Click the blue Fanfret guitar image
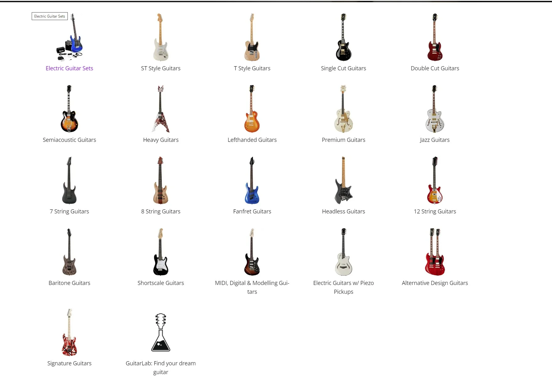The height and width of the screenshot is (392, 552). click(x=252, y=180)
